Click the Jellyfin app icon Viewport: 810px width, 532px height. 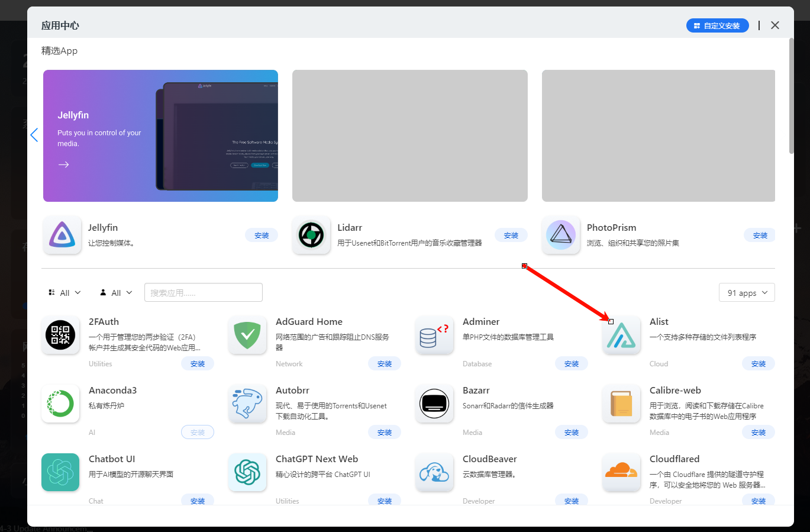[62, 235]
